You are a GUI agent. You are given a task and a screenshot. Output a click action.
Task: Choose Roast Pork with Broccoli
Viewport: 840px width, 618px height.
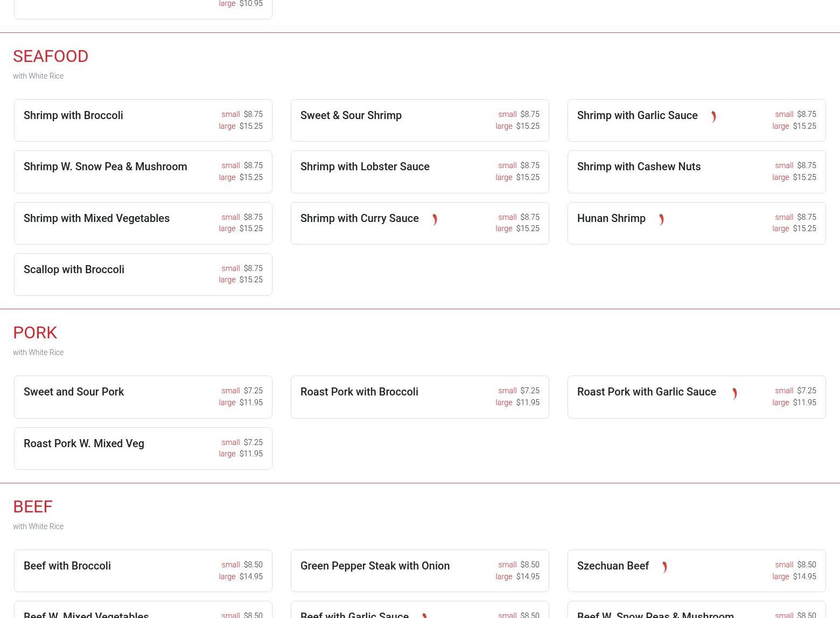[x=359, y=392]
